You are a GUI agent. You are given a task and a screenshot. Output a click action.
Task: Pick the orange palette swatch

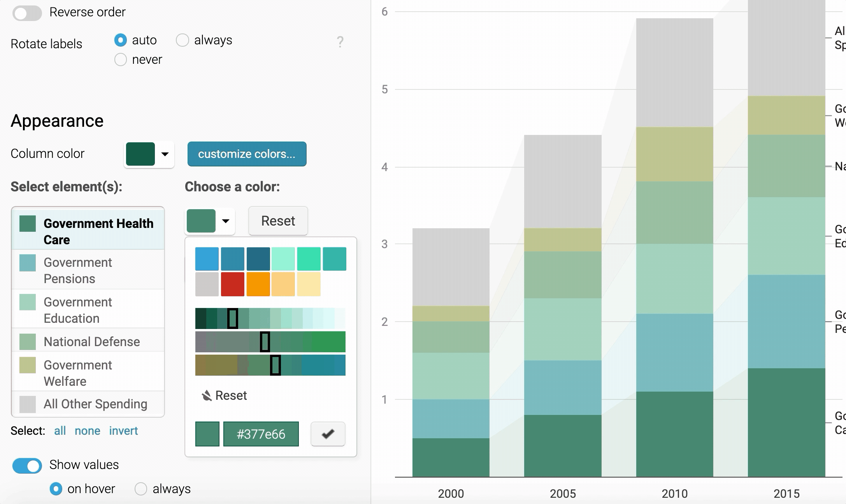[x=258, y=284]
